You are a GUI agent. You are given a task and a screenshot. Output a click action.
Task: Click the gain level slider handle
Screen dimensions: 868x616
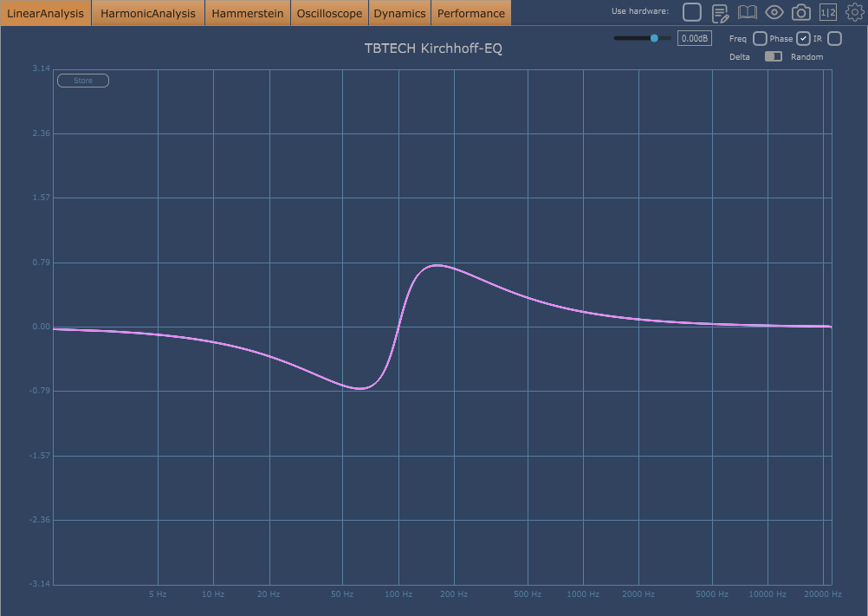[654, 38]
